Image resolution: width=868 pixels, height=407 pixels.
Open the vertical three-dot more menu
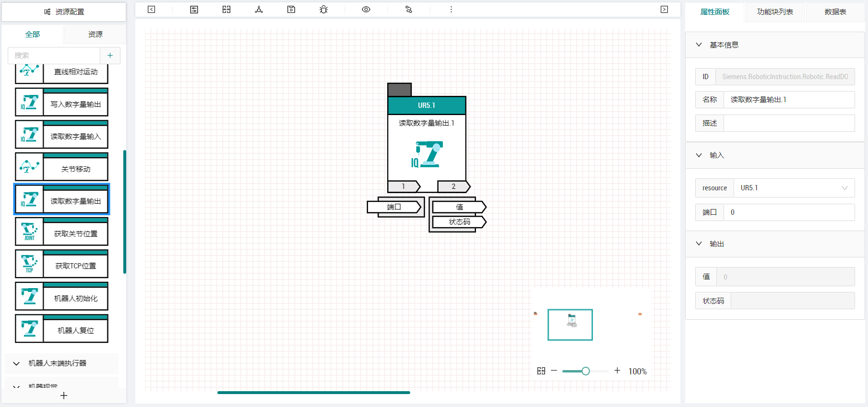451,10
